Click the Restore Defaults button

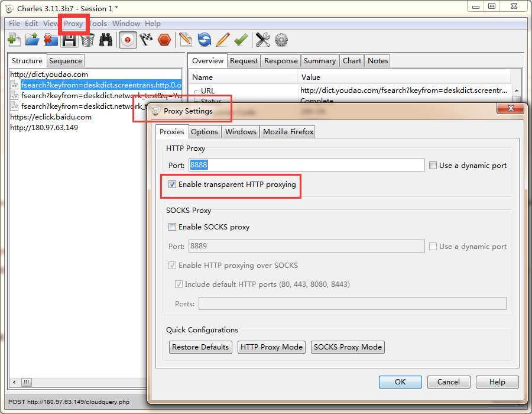[x=200, y=347]
